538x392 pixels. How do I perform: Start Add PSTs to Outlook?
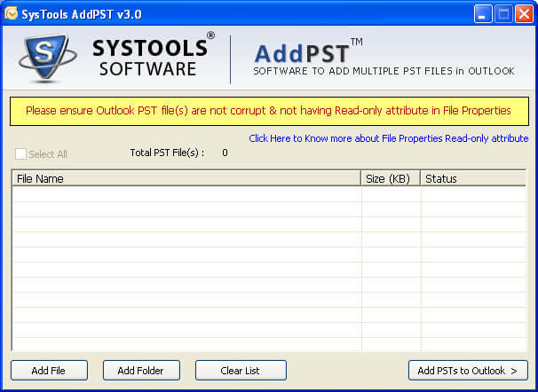pos(468,371)
